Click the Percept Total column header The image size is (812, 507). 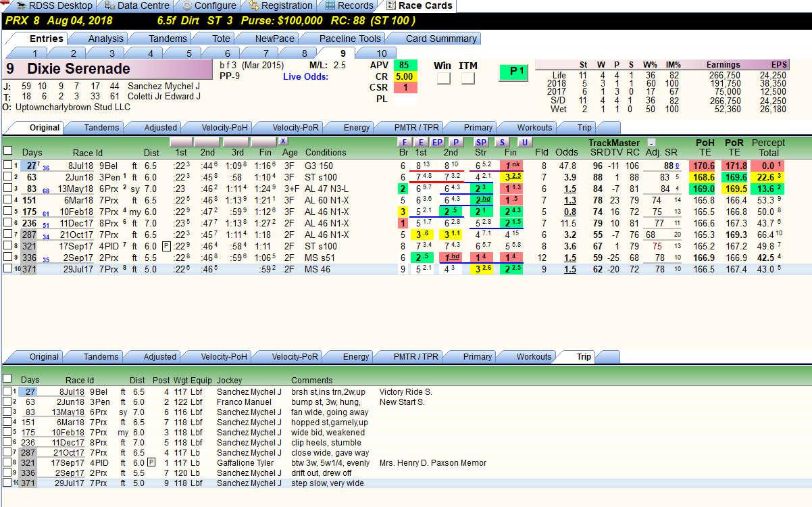pyautogui.click(x=768, y=147)
